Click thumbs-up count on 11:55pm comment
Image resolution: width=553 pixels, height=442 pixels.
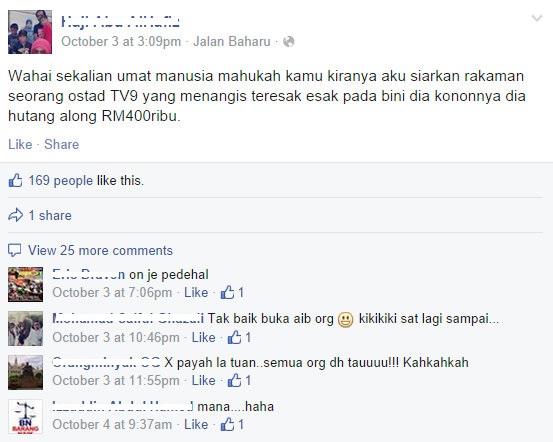239,380
